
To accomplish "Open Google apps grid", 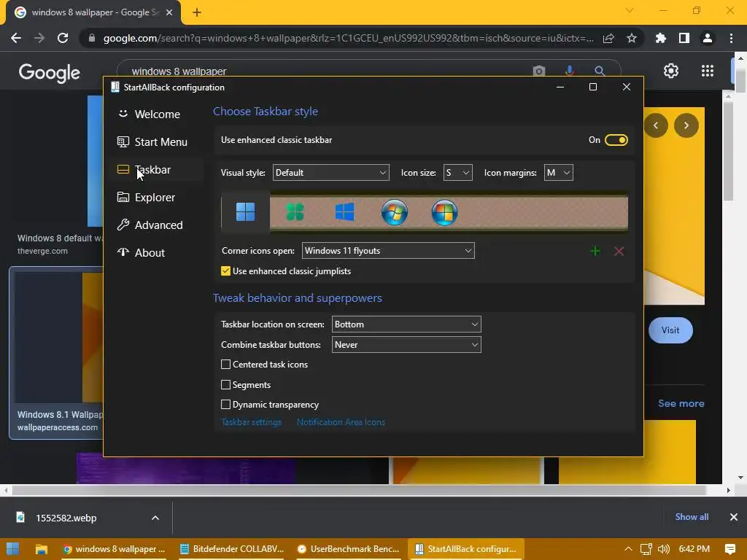I will 708,71.
